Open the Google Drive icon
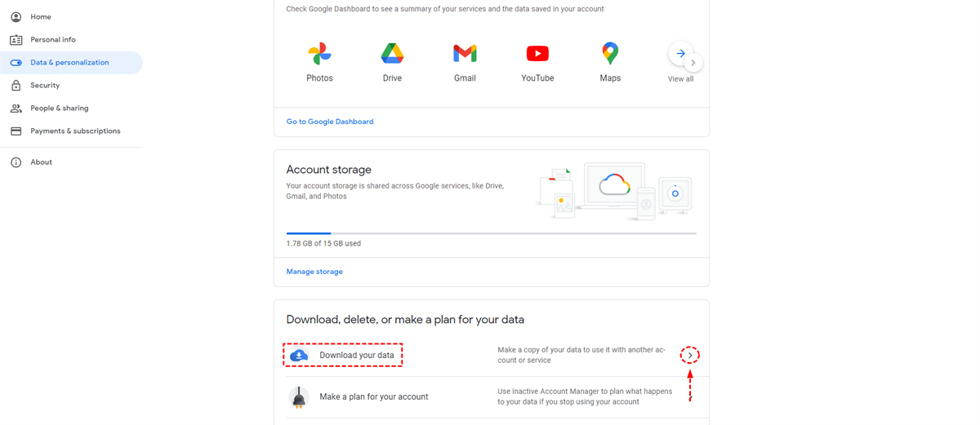The image size is (980, 425). 392,55
